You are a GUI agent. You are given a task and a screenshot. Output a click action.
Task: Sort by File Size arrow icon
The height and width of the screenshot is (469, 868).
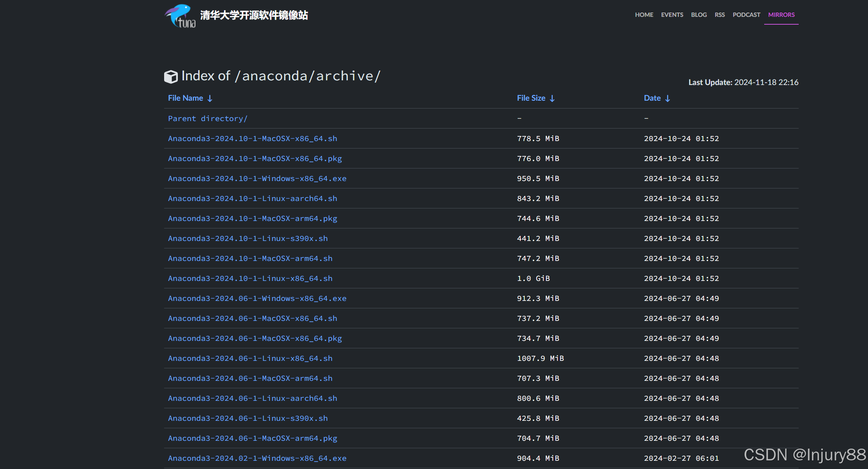(552, 98)
